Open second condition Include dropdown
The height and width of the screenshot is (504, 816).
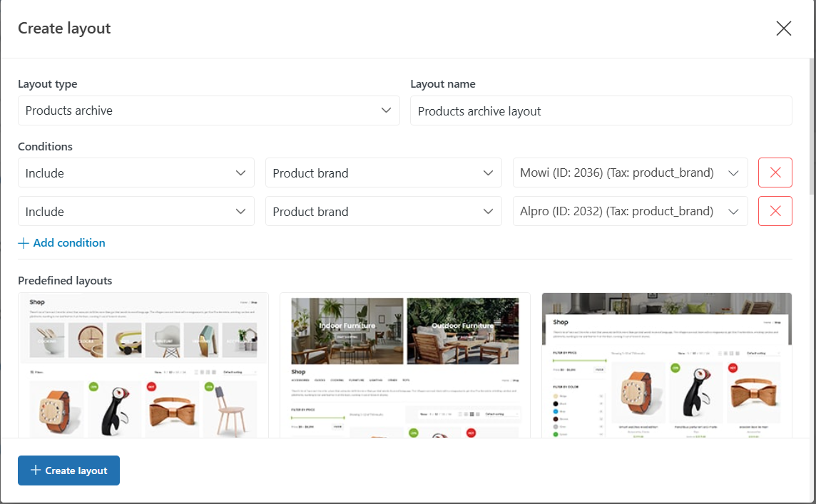136,211
